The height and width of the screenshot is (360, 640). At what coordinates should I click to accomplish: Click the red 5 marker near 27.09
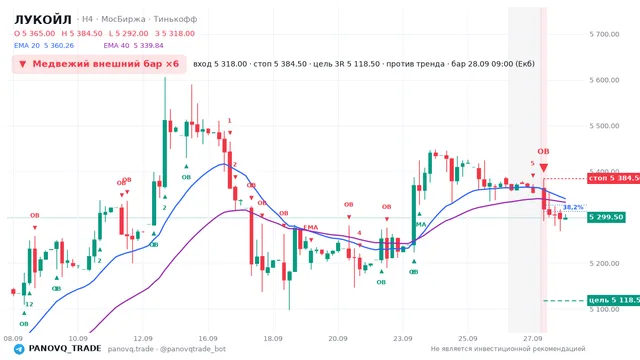[x=532, y=163]
